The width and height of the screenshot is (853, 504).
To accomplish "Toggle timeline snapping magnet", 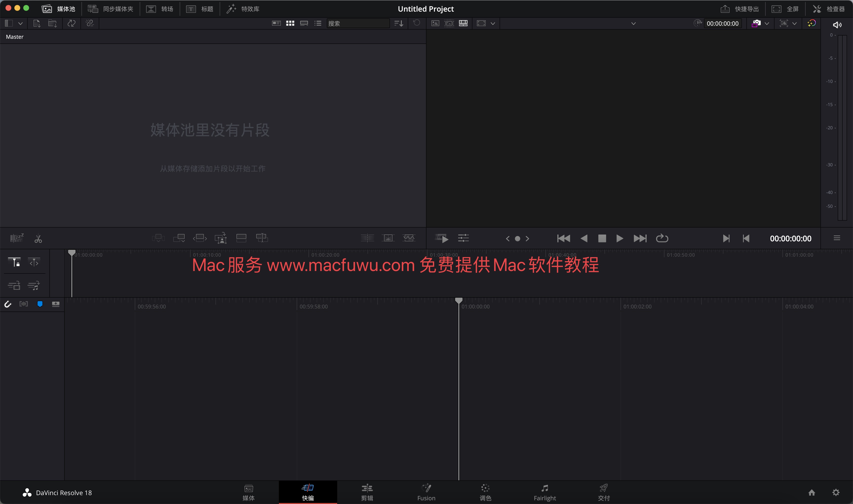I will click(x=7, y=304).
